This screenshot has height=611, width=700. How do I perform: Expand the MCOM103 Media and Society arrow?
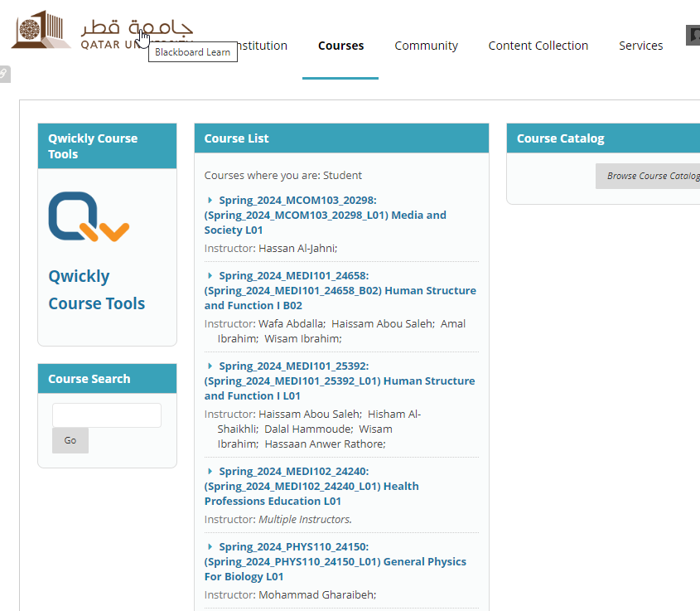click(x=210, y=200)
